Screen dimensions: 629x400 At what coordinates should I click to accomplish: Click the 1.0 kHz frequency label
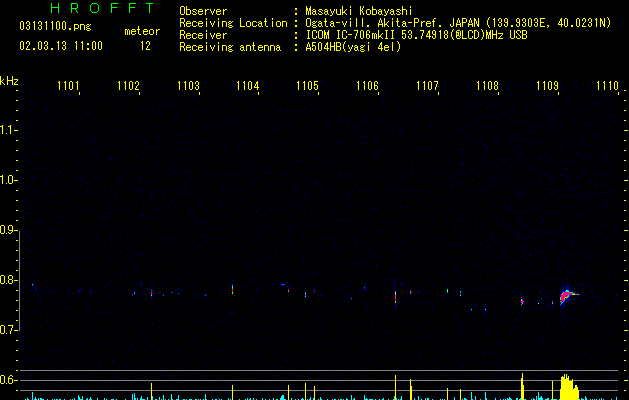click(8, 180)
